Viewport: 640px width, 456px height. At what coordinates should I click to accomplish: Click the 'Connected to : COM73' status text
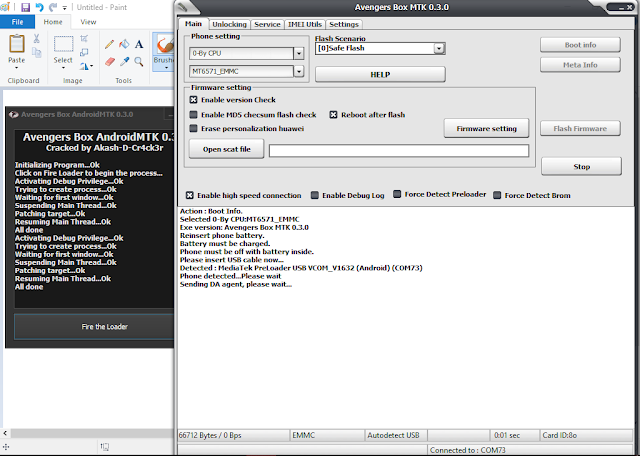point(467,450)
